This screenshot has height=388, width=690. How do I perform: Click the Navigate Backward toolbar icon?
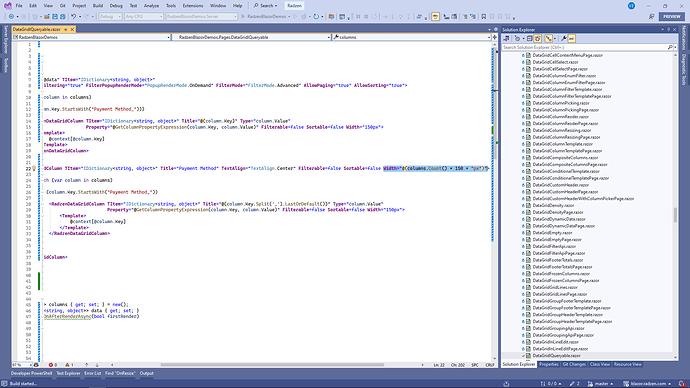pyautogui.click(x=11, y=16)
